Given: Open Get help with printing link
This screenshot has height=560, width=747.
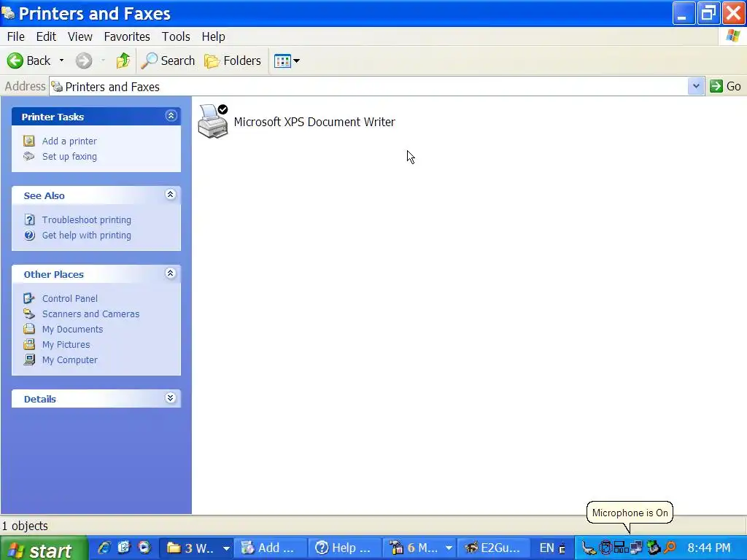Looking at the screenshot, I should tap(87, 236).
